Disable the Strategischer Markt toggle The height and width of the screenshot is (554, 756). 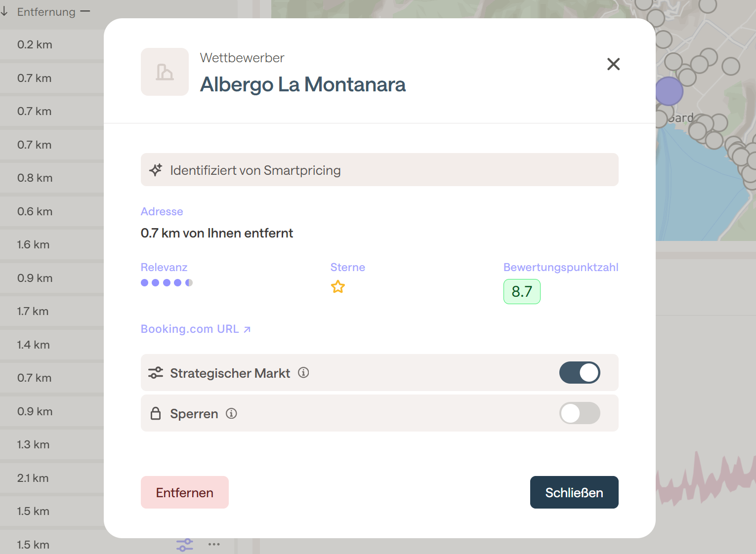point(580,373)
